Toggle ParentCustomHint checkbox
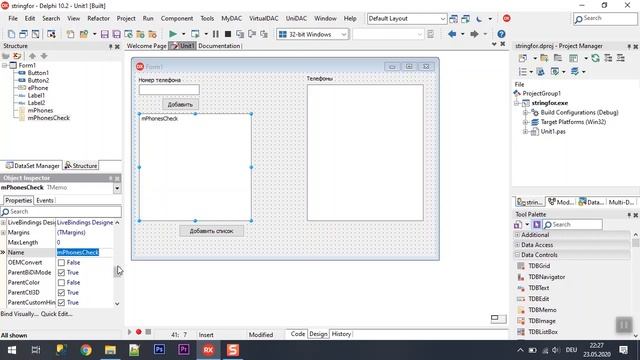Viewport: 640px width, 360px height. pyautogui.click(x=61, y=302)
